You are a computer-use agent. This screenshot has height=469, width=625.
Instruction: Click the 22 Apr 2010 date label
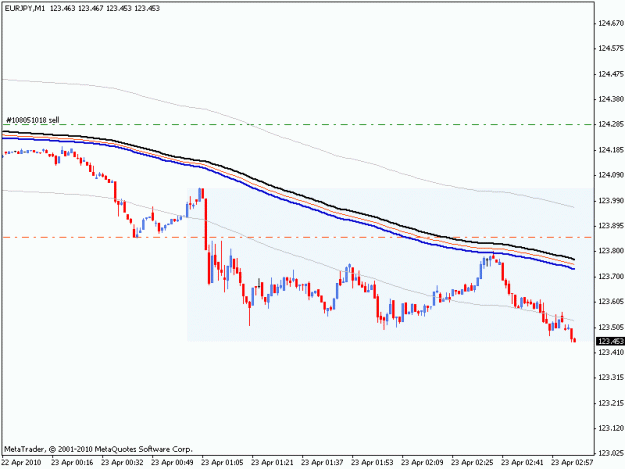tap(22, 463)
